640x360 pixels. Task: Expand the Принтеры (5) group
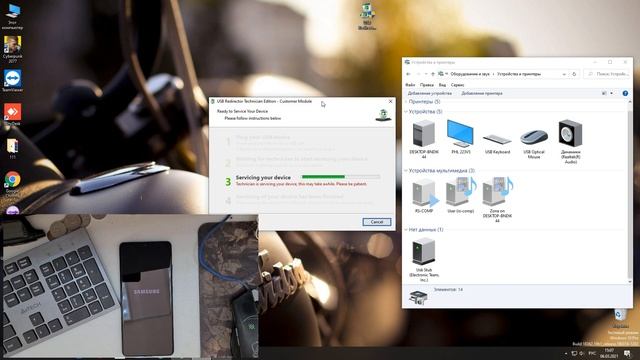tap(406, 101)
